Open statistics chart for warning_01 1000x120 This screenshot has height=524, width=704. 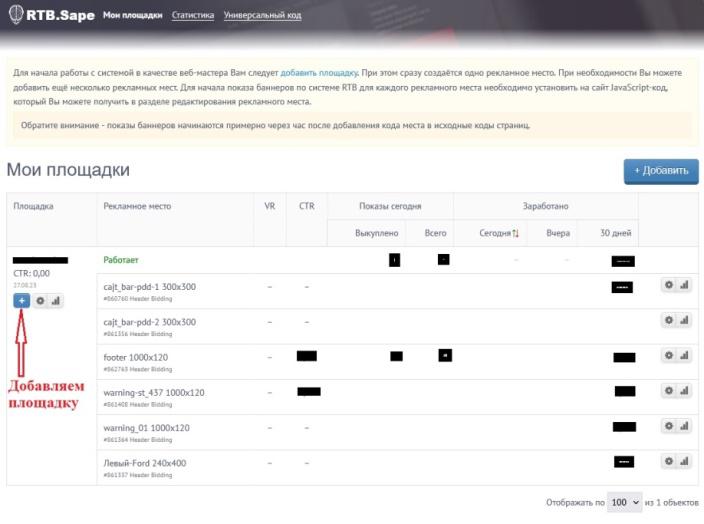coord(684,426)
